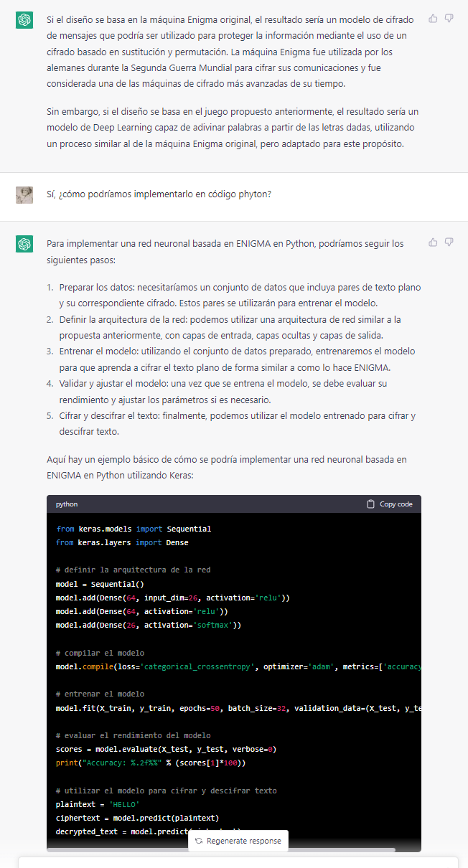Click comment '# evaluar el rendimiento del modelo'
Viewport: 468px width, 868px height.
[134, 735]
